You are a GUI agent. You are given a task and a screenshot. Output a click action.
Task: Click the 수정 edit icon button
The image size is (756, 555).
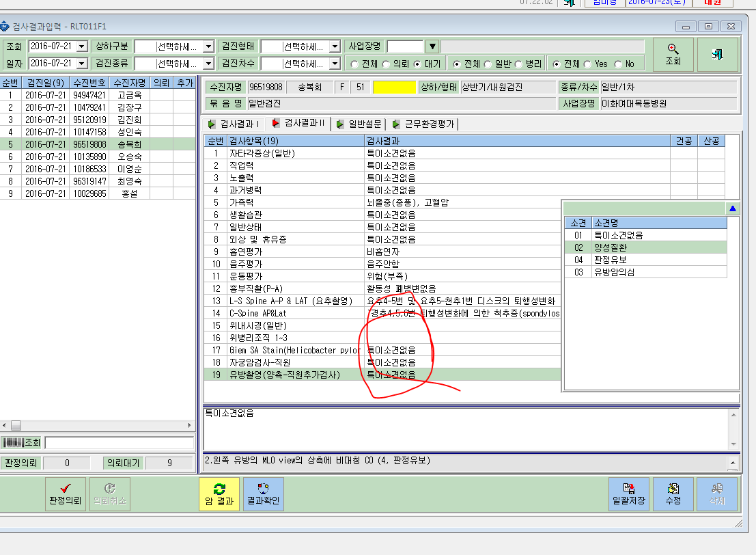point(673,494)
